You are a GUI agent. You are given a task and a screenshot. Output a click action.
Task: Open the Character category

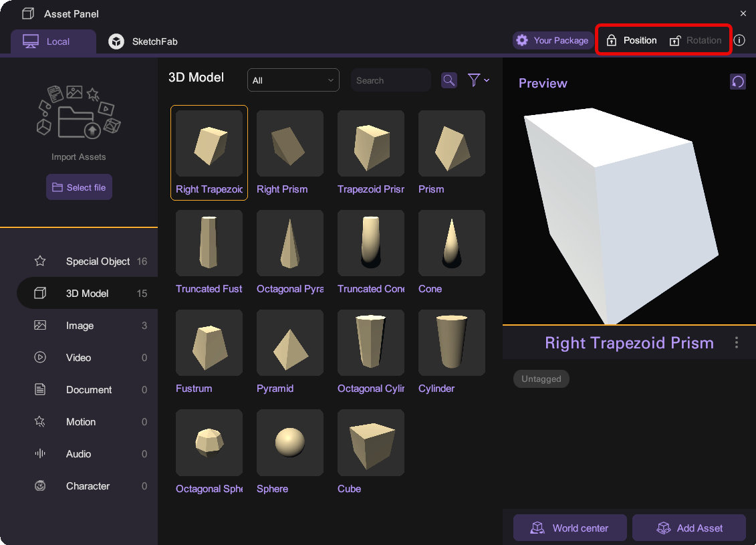point(88,486)
